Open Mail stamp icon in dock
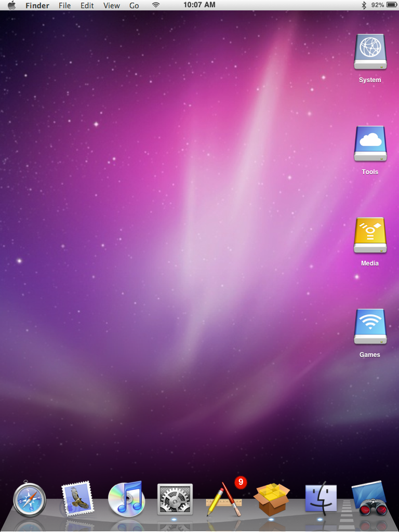 point(77,499)
